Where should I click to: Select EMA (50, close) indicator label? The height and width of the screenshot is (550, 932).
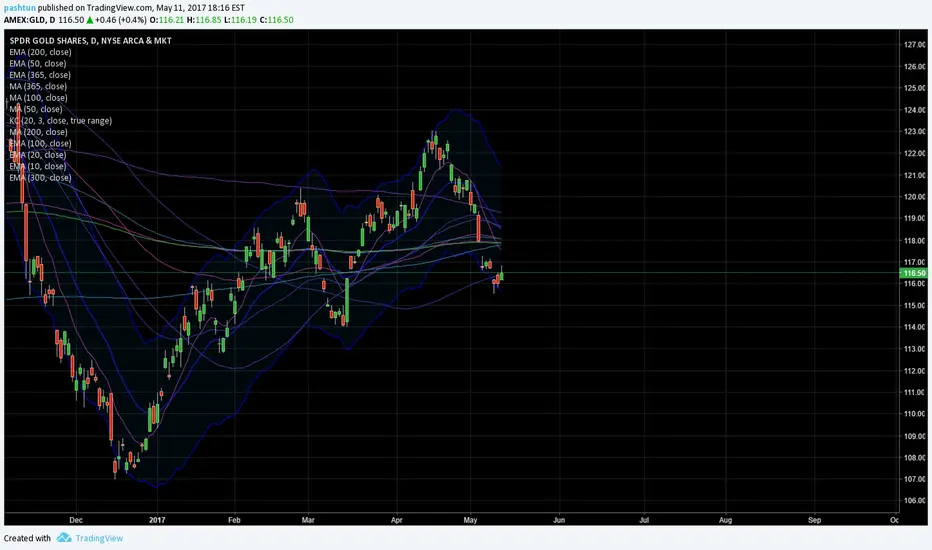coord(37,63)
